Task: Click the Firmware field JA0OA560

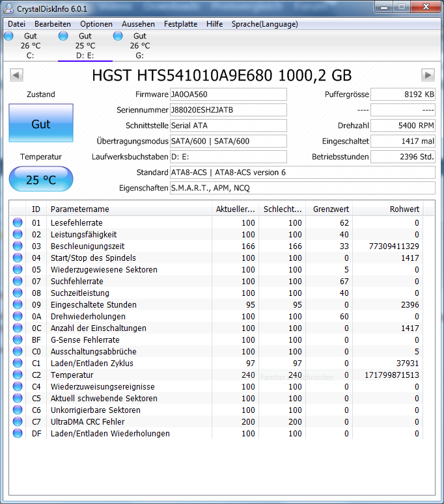Action: pyautogui.click(x=228, y=94)
